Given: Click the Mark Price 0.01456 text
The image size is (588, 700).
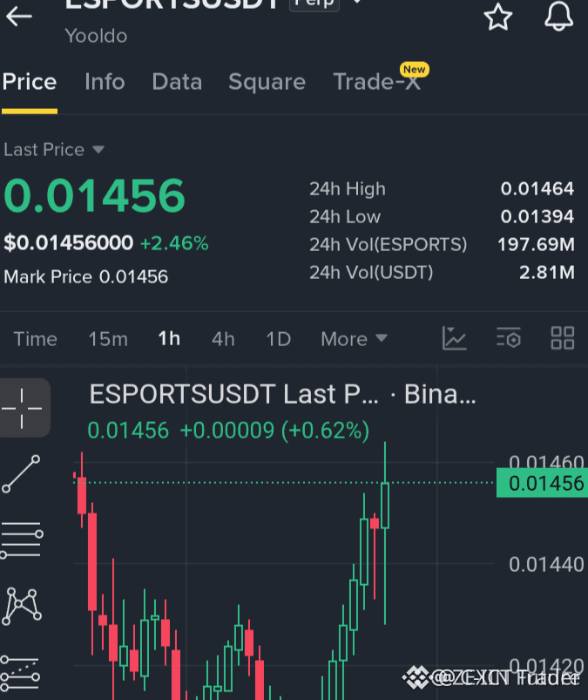Looking at the screenshot, I should 85,277.
